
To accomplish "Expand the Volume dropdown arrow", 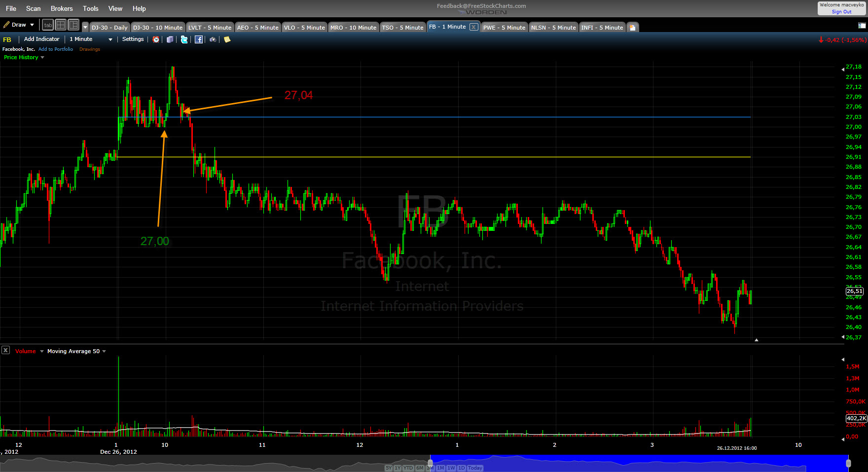I will [x=42, y=351].
